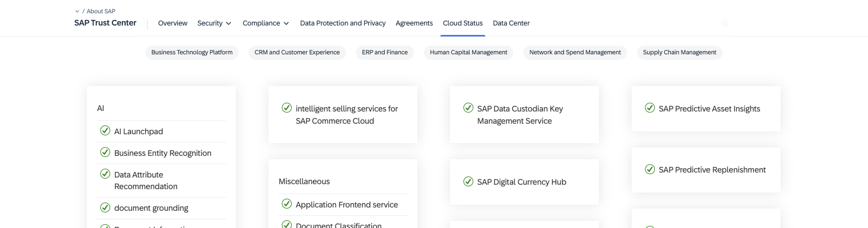
Task: Filter by CRM and Customer Experience
Action: coord(297,53)
